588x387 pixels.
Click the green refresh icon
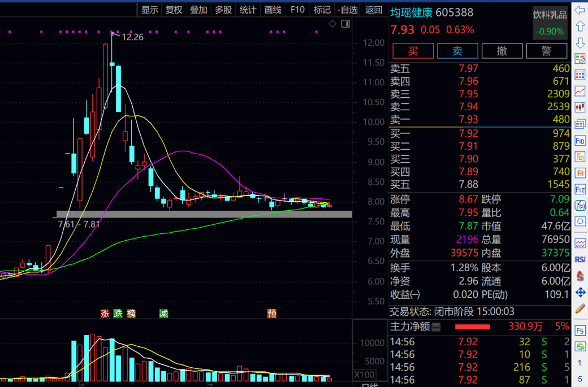tap(580, 346)
